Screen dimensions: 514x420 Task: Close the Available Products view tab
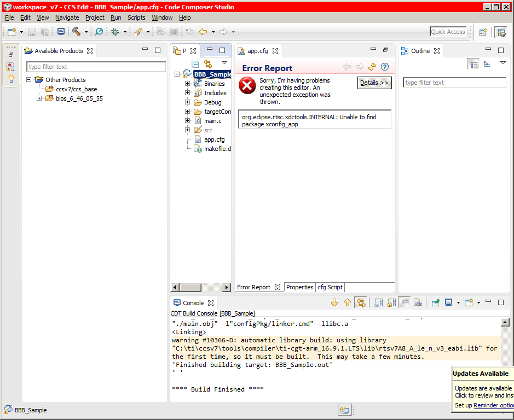(x=90, y=51)
